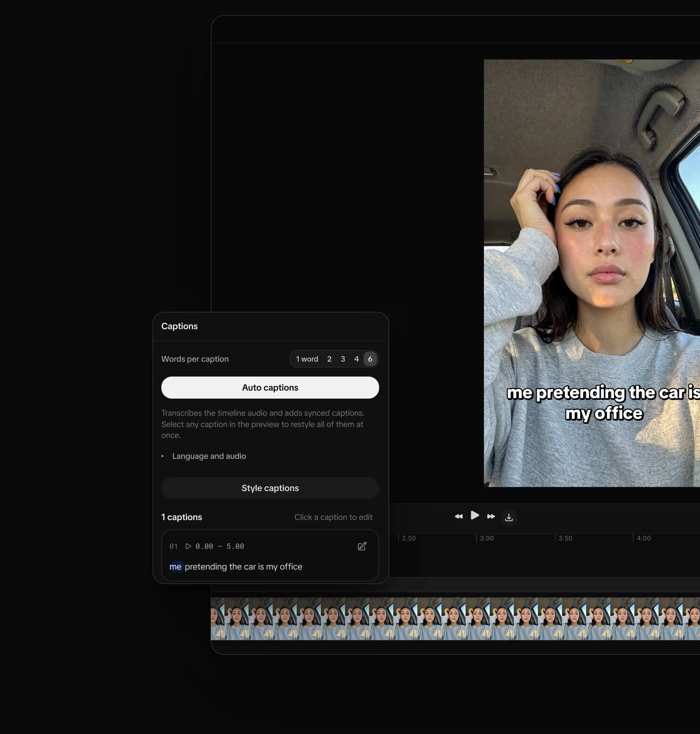Image resolution: width=700 pixels, height=734 pixels.
Task: Set words per caption to 4
Action: coord(356,359)
